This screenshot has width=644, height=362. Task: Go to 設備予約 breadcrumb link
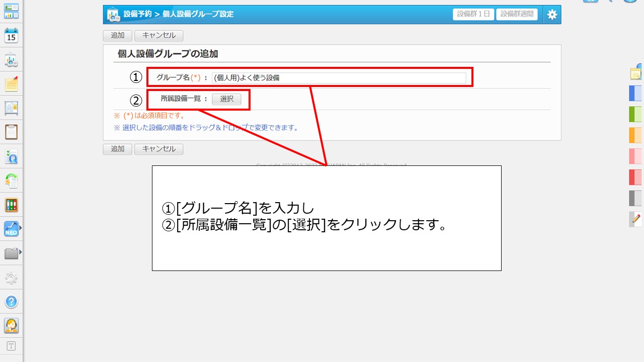(137, 14)
